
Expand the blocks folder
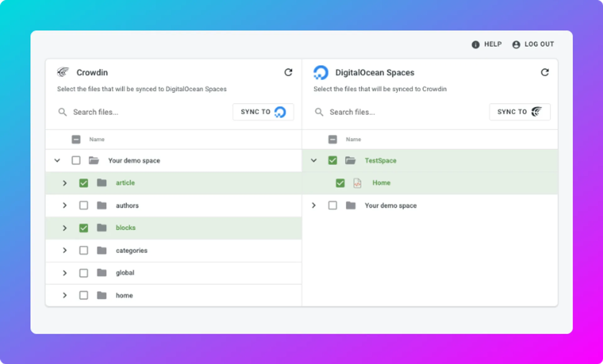tap(65, 228)
